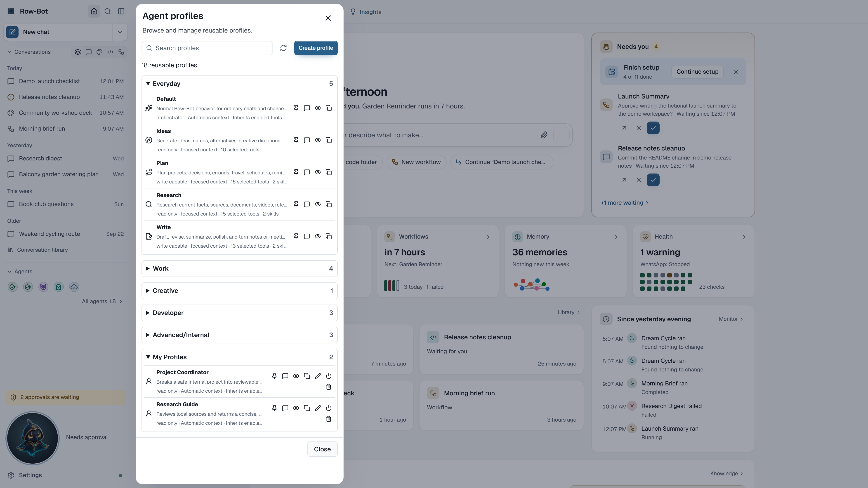Open the 2 approvals are waiting banner

tap(65, 397)
